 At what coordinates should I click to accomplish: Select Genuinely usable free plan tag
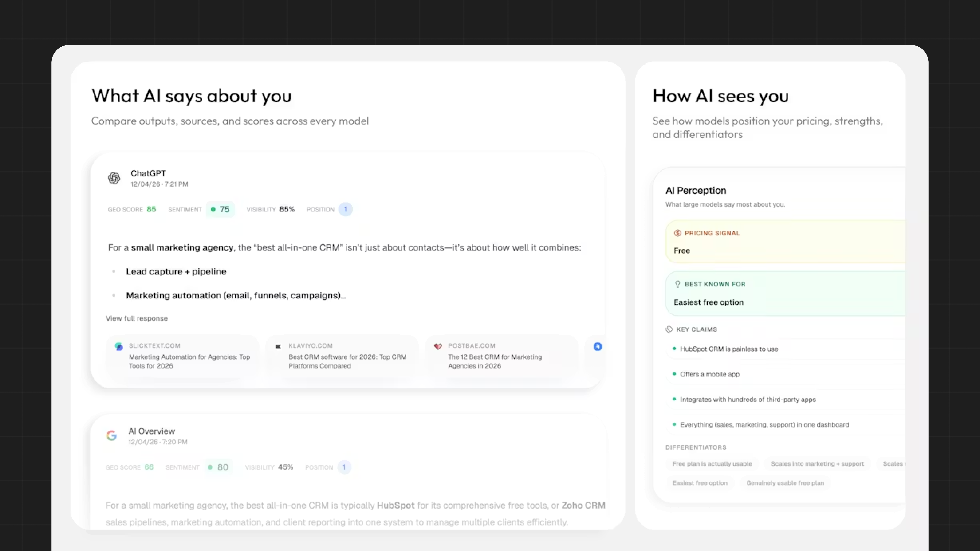tap(785, 483)
